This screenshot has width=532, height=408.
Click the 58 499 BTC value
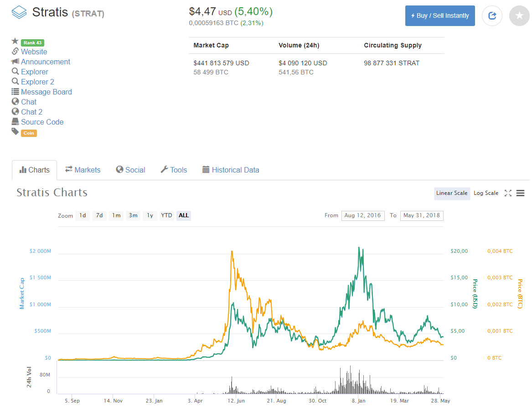[x=211, y=73]
